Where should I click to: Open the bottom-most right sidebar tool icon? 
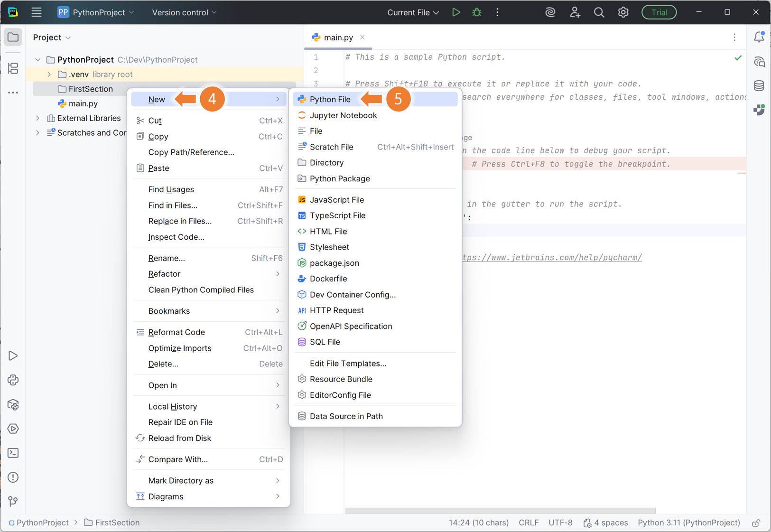click(759, 110)
